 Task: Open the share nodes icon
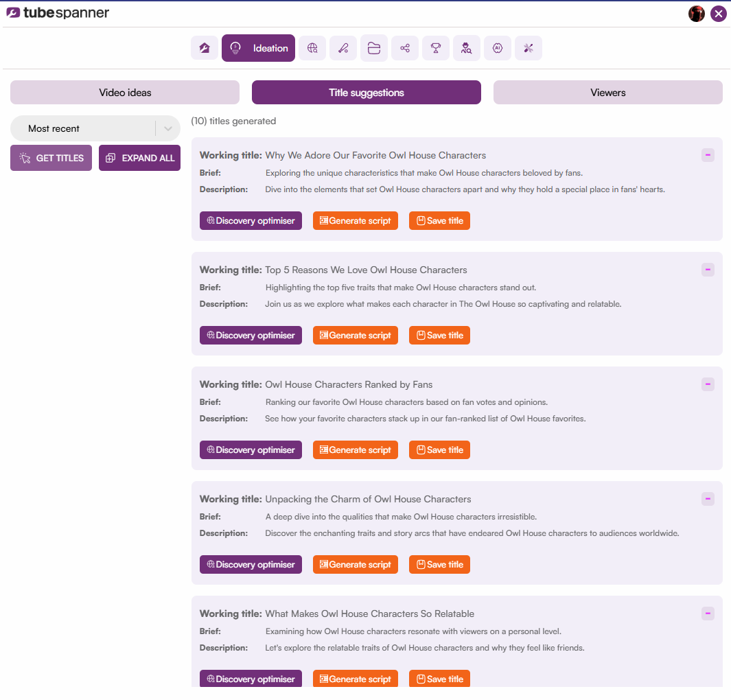(405, 48)
